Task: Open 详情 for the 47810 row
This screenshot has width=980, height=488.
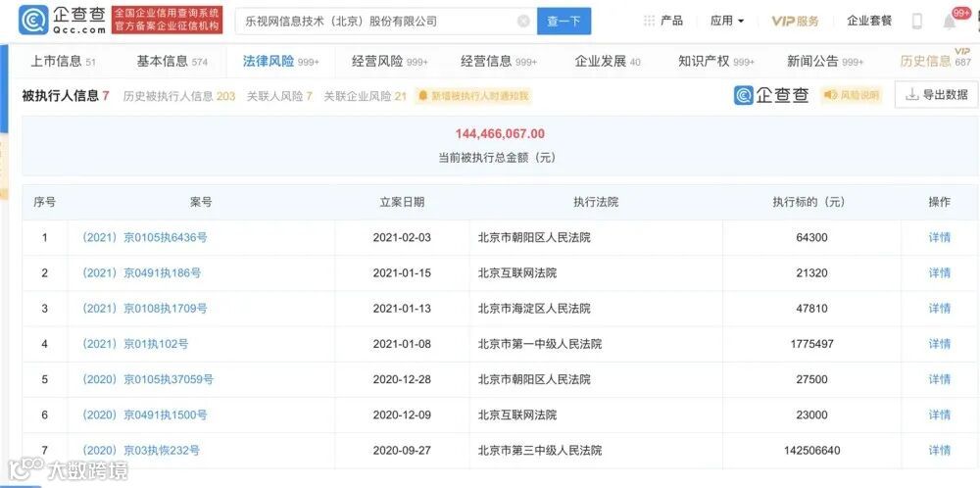Action: (x=939, y=309)
